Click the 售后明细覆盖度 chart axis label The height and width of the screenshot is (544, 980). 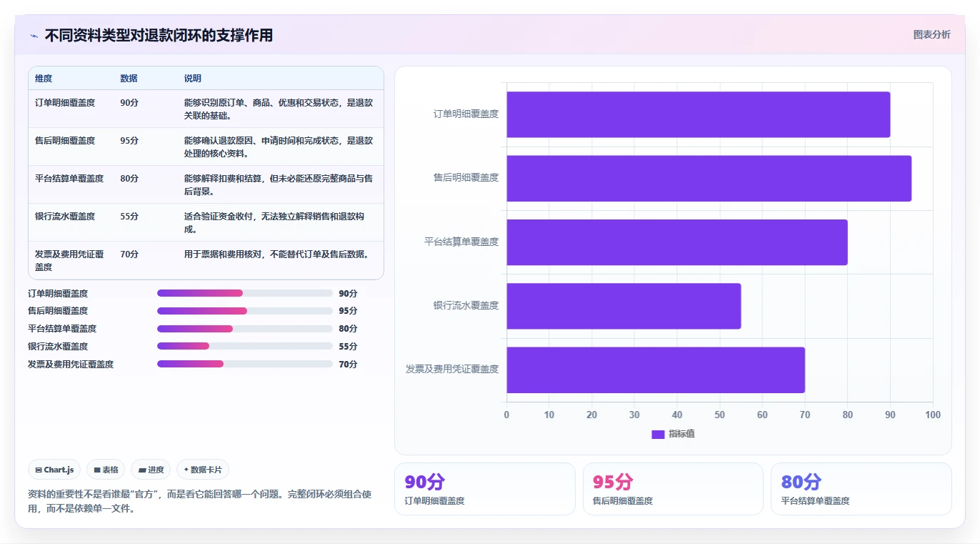point(466,178)
